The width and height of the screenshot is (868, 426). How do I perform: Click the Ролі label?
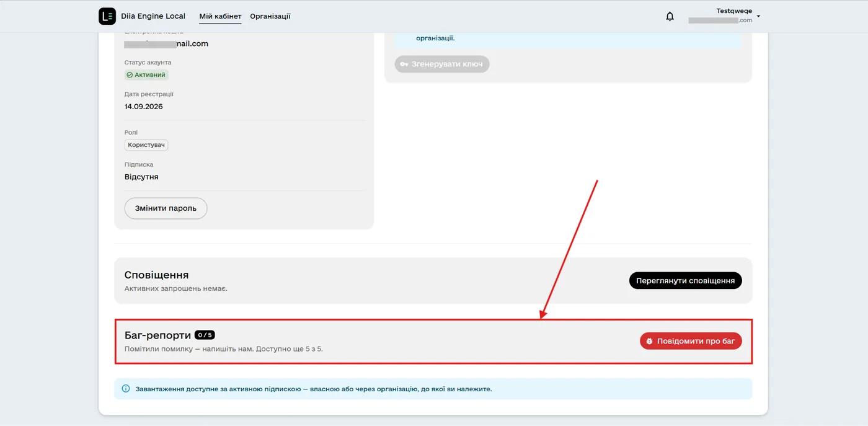[131, 133]
